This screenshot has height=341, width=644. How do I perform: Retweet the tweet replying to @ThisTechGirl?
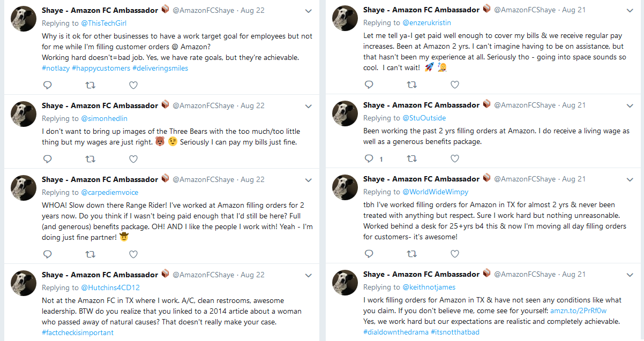(x=91, y=85)
